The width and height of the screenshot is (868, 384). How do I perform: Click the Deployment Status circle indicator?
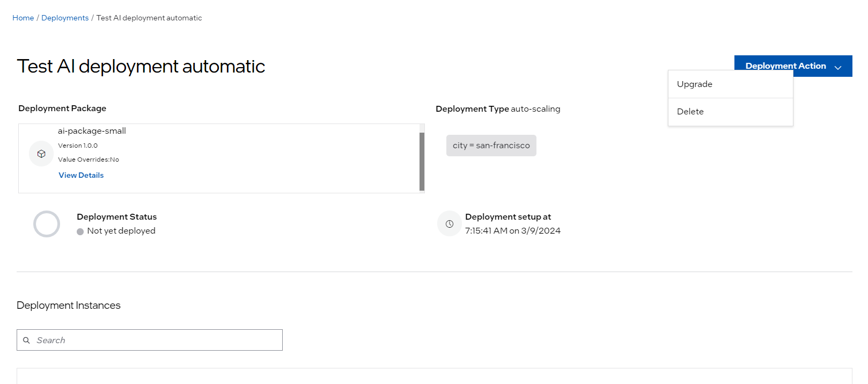pyautogui.click(x=47, y=224)
